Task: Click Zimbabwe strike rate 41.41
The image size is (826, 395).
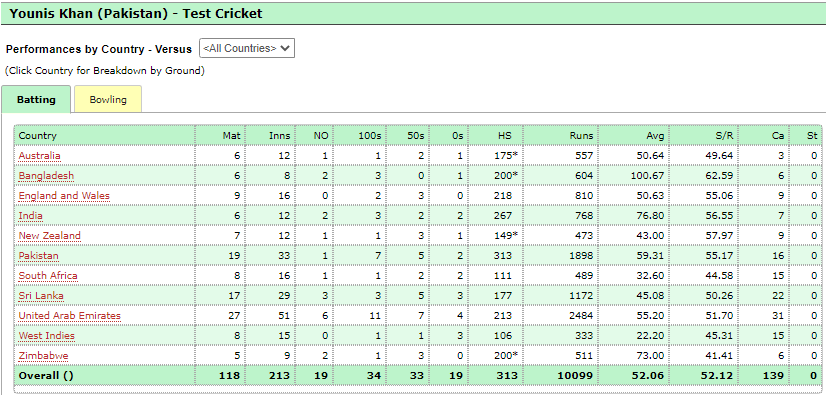Action: click(720, 356)
